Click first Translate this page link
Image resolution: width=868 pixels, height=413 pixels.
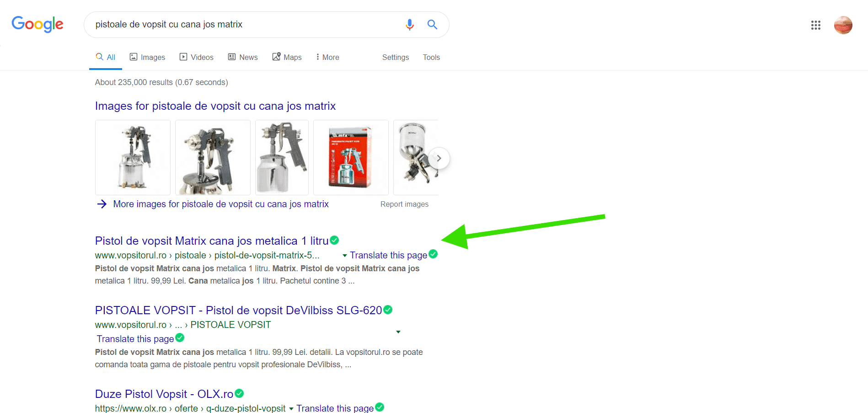click(x=388, y=255)
